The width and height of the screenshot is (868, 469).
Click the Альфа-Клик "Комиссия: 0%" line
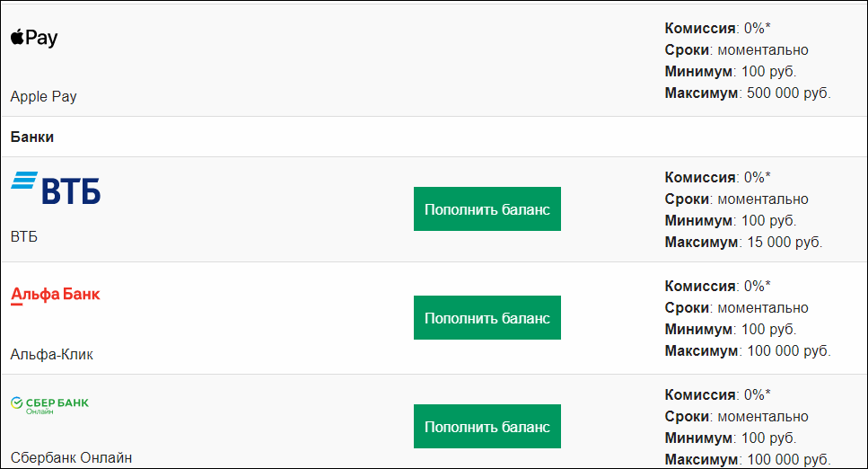click(x=717, y=286)
